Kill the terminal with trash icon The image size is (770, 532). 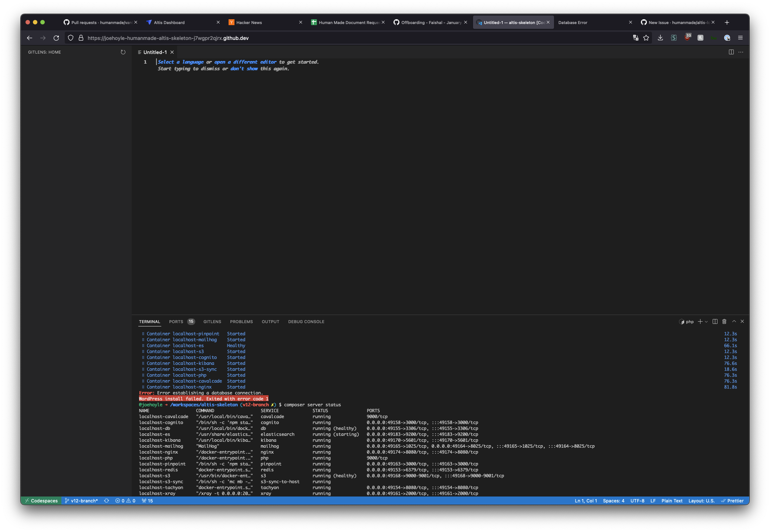coord(725,322)
